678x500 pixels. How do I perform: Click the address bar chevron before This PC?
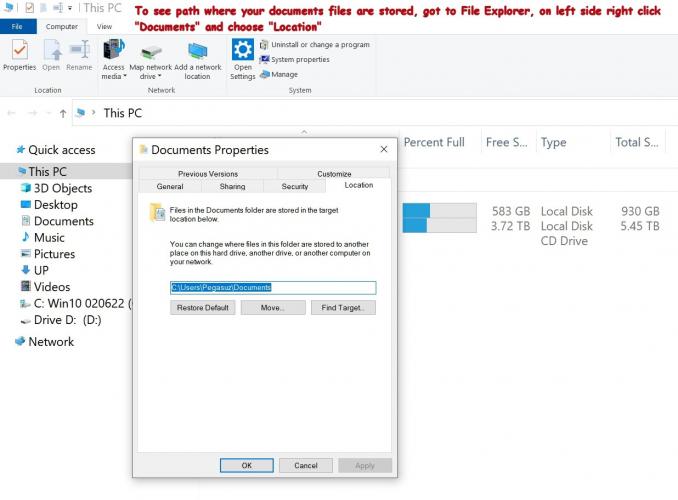[93, 112]
